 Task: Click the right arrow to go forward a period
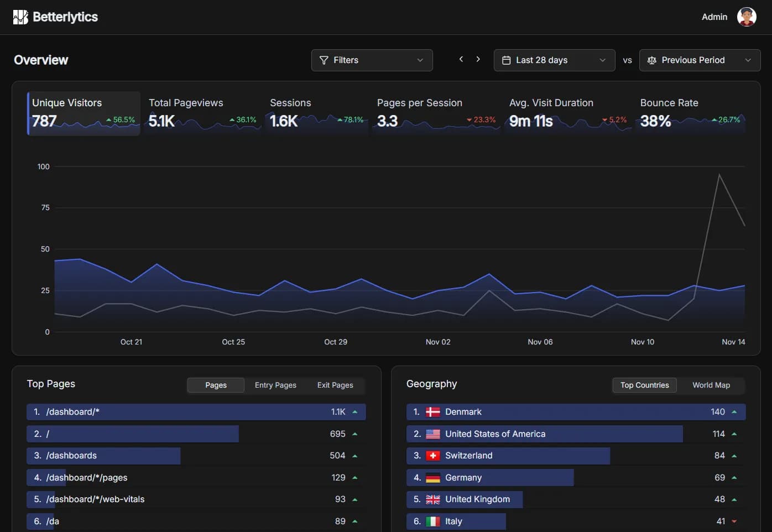coord(478,59)
